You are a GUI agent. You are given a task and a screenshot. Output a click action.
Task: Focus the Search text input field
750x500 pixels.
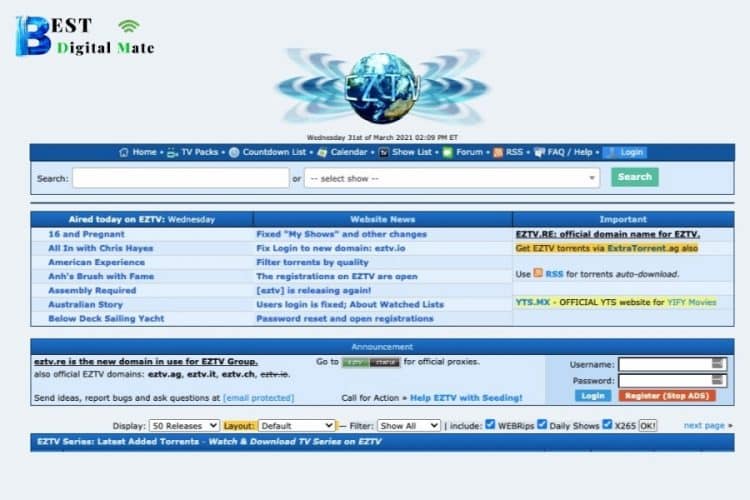181,178
